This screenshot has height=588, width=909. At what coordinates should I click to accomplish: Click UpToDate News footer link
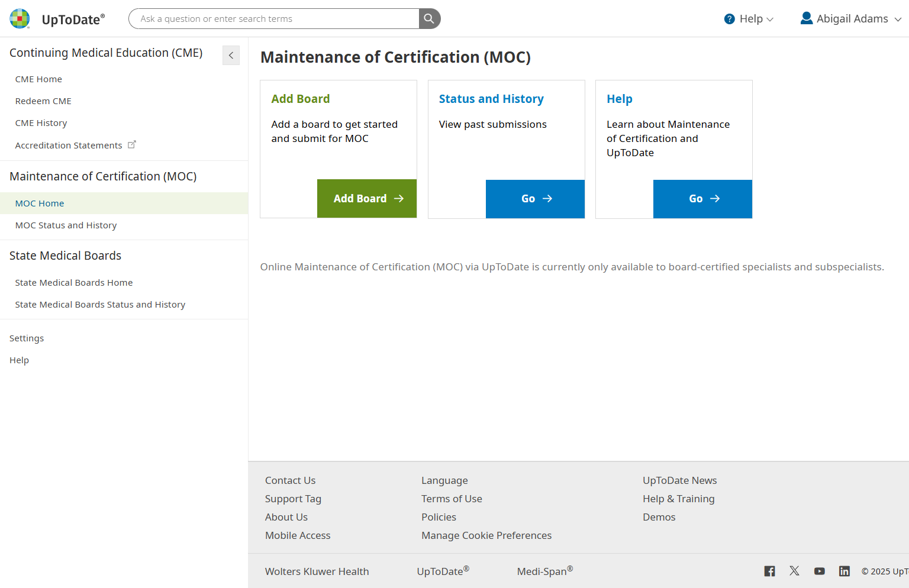point(680,480)
